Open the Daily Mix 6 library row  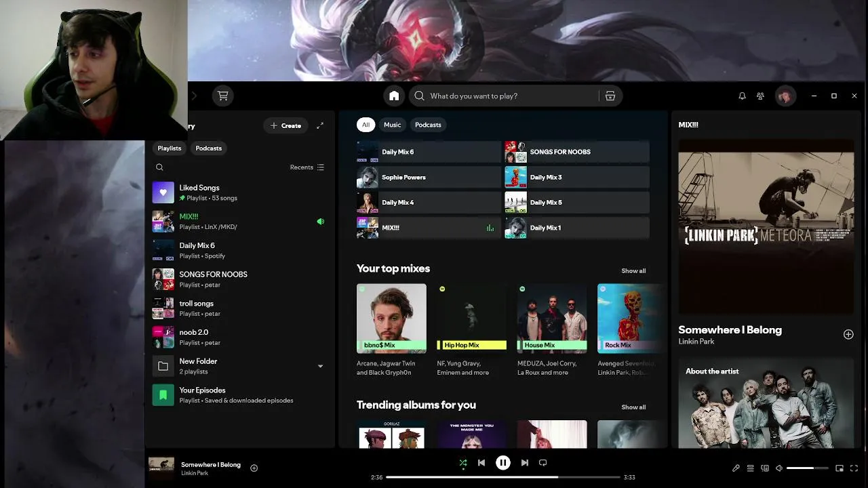click(x=238, y=250)
